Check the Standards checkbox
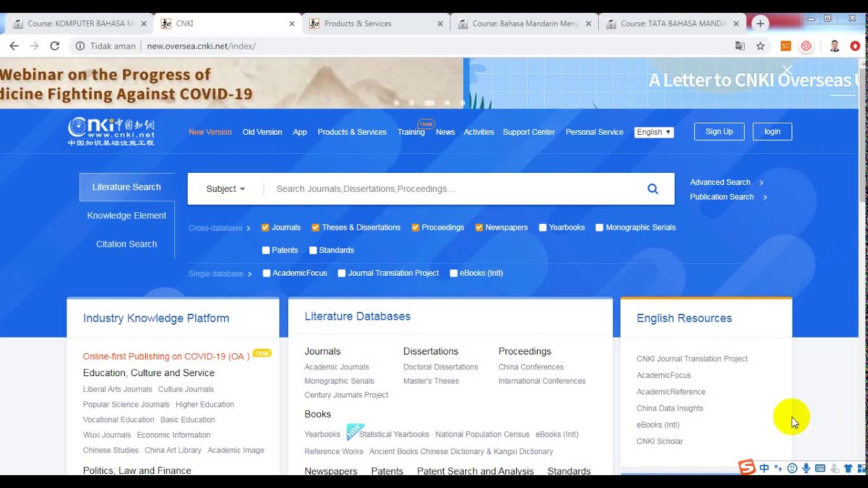 click(x=313, y=250)
